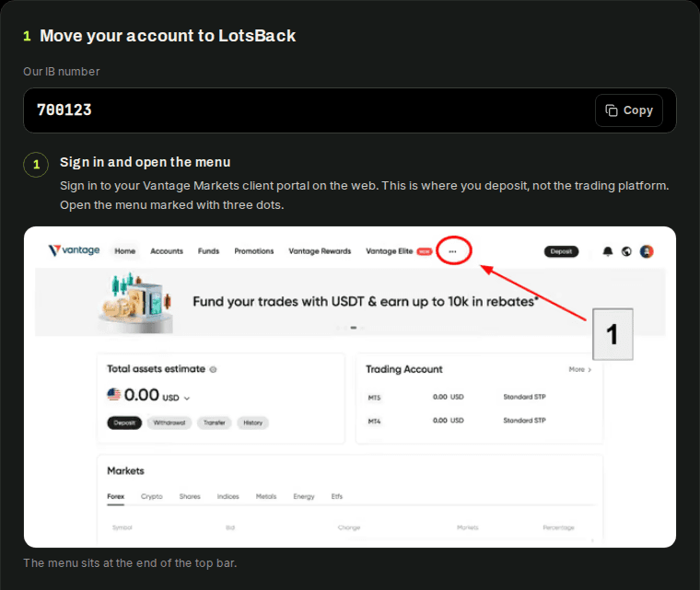Click the Percentage column header
This screenshot has width=700, height=590.
558,527
